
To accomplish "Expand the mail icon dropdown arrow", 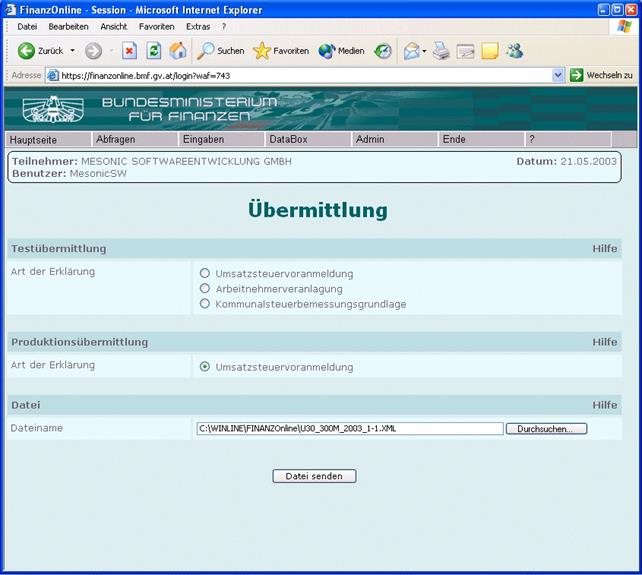I will pyautogui.click(x=424, y=51).
